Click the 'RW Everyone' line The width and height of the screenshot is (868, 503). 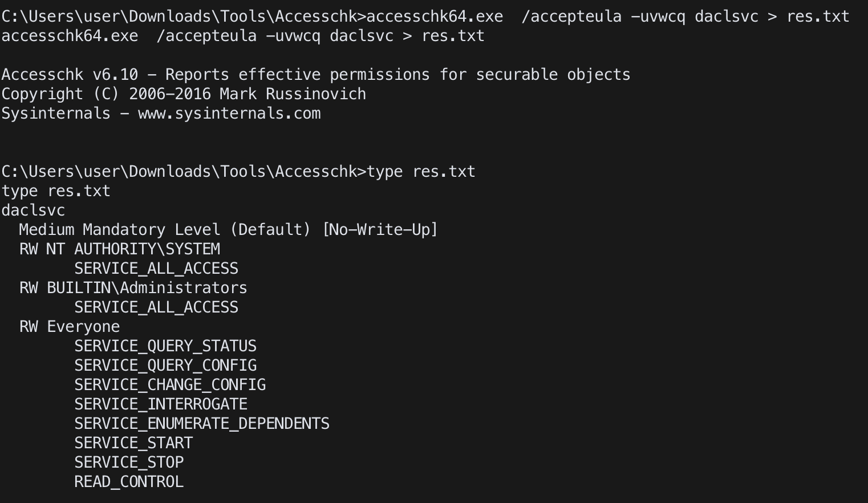[x=70, y=327]
